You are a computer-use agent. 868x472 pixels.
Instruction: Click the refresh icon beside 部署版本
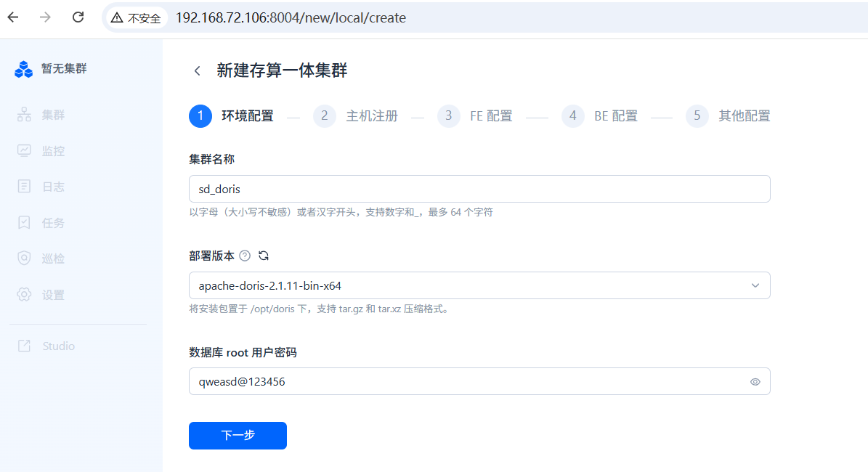264,256
